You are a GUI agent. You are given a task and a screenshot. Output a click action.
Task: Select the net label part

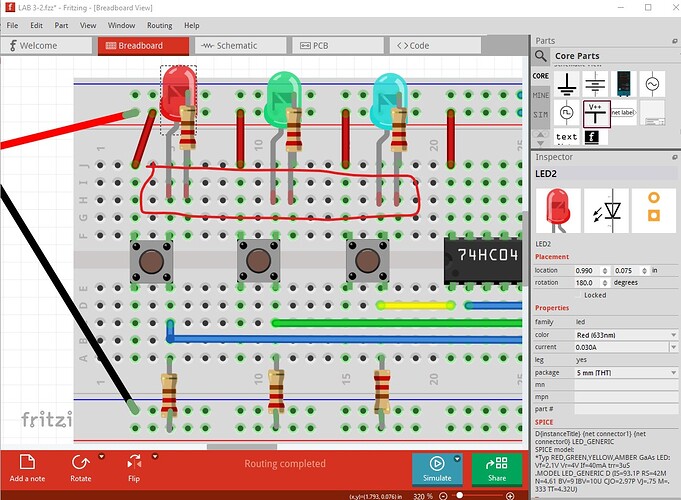tap(623, 112)
